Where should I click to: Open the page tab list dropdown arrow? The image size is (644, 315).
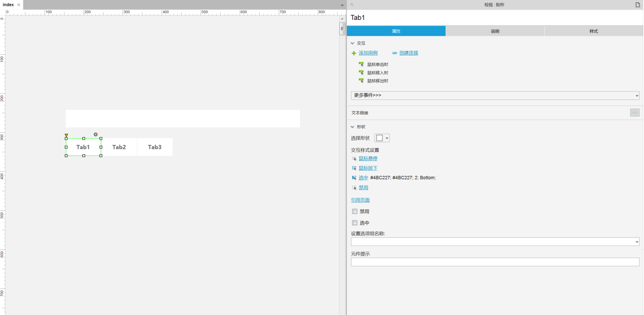(342, 5)
